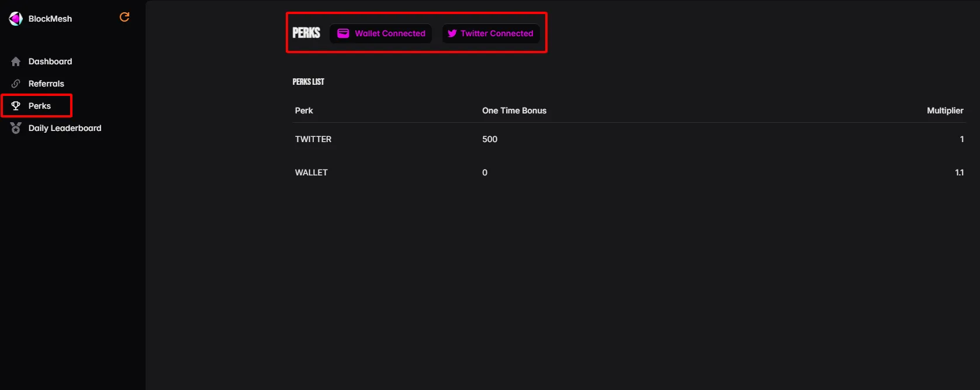Click the orange refresh icon
The height and width of the screenshot is (390, 980).
click(124, 17)
